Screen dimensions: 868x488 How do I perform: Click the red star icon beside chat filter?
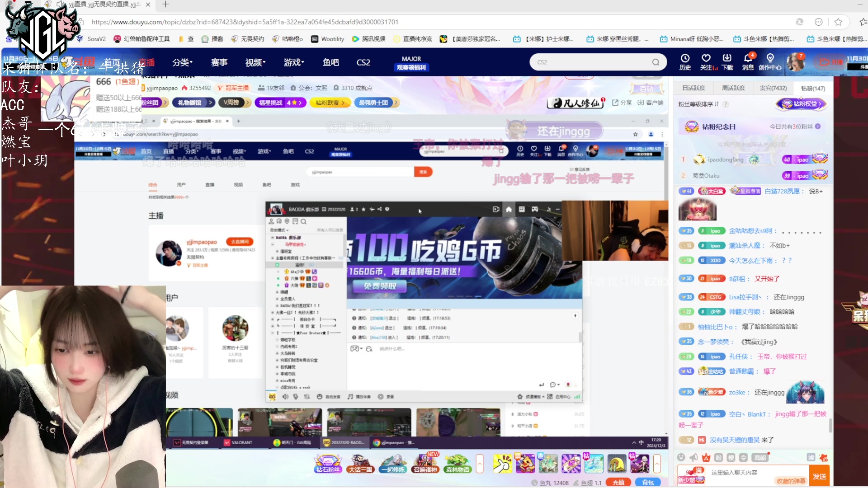click(x=824, y=458)
